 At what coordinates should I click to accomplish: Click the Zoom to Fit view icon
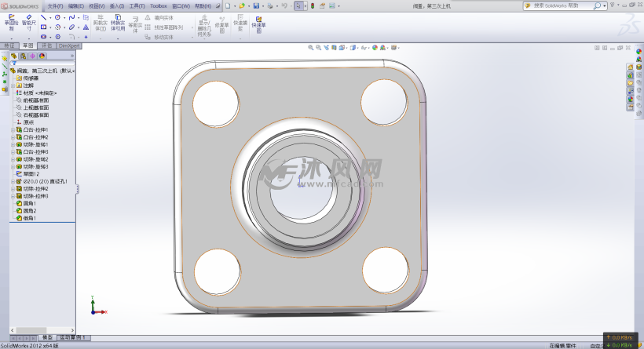point(311,47)
